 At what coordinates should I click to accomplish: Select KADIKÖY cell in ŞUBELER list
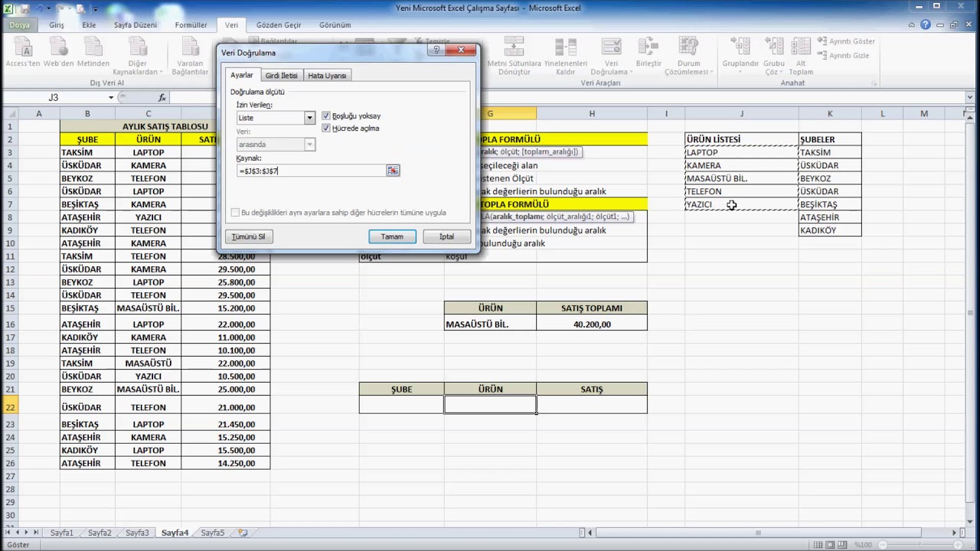coord(830,230)
